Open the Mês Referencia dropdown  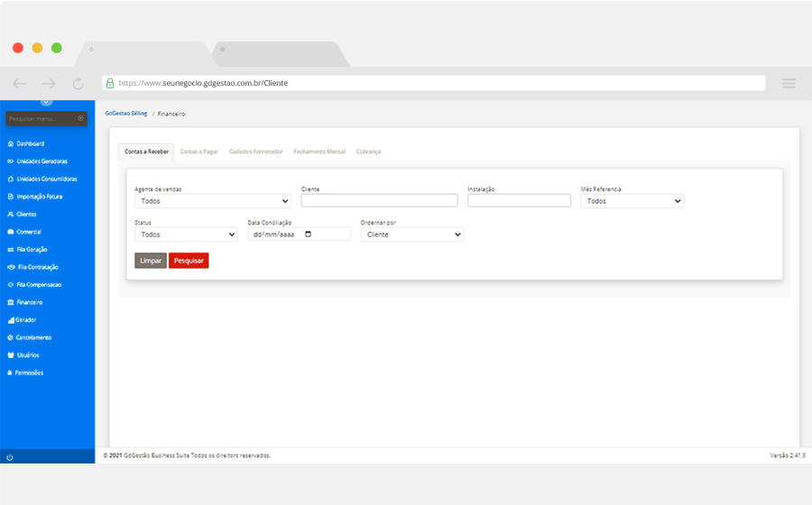click(632, 201)
